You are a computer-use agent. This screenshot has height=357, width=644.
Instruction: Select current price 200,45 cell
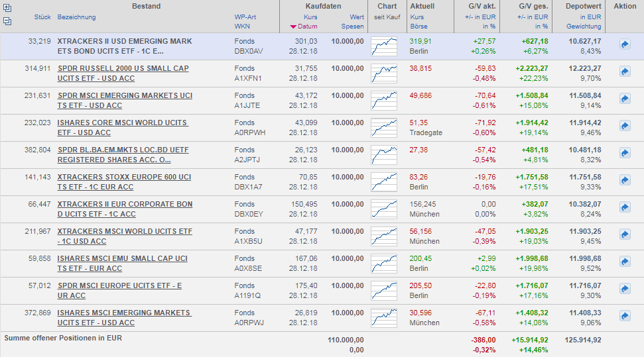pos(420,258)
